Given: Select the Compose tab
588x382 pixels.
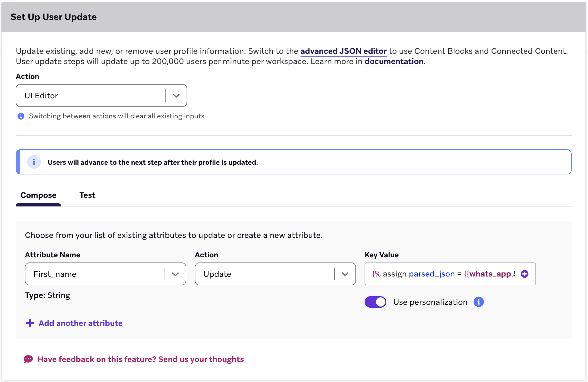Looking at the screenshot, I should point(38,195).
